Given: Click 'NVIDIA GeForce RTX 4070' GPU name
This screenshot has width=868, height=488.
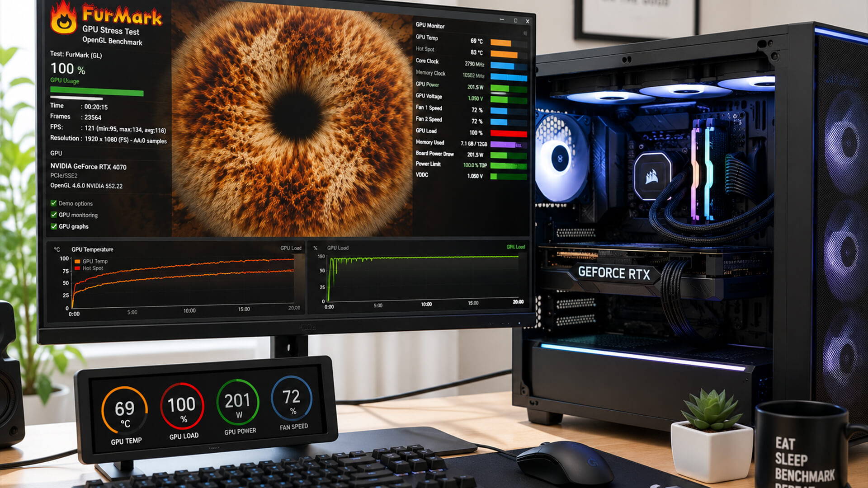Looking at the screenshot, I should [88, 167].
